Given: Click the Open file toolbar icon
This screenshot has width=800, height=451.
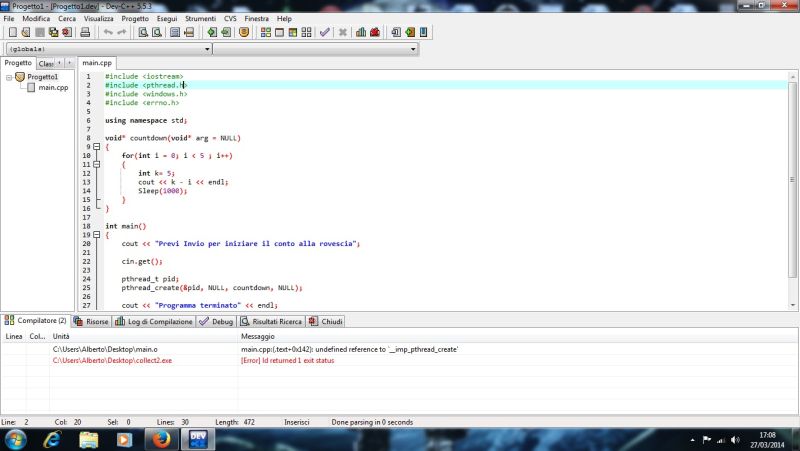Looking at the screenshot, I should click(x=26, y=32).
